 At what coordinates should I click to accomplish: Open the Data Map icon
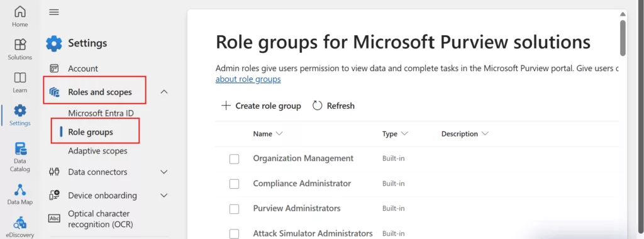[x=19, y=190]
